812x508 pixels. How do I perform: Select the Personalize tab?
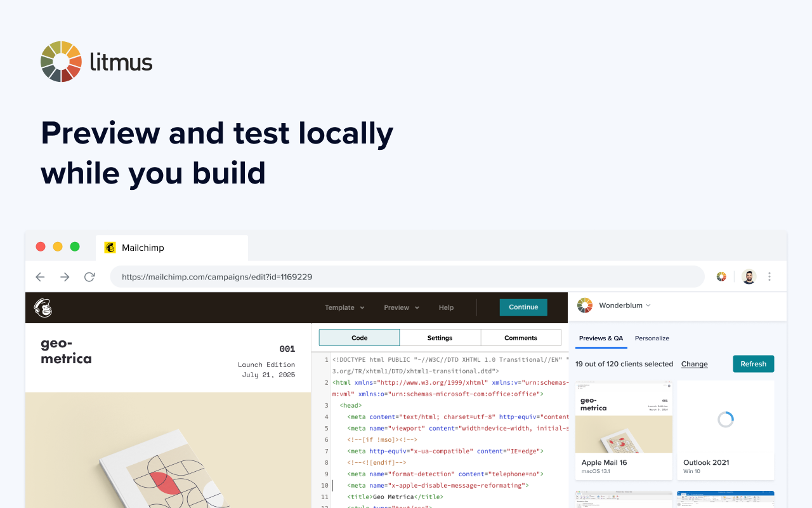click(x=652, y=338)
